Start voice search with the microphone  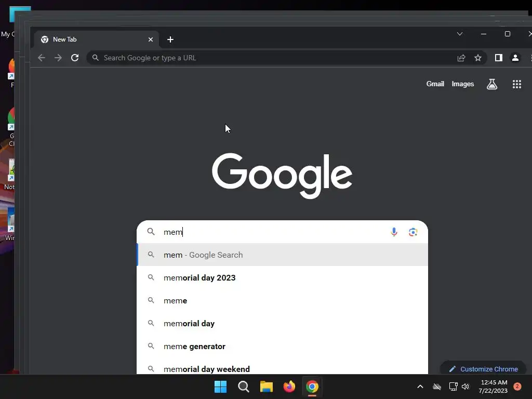tap(394, 232)
